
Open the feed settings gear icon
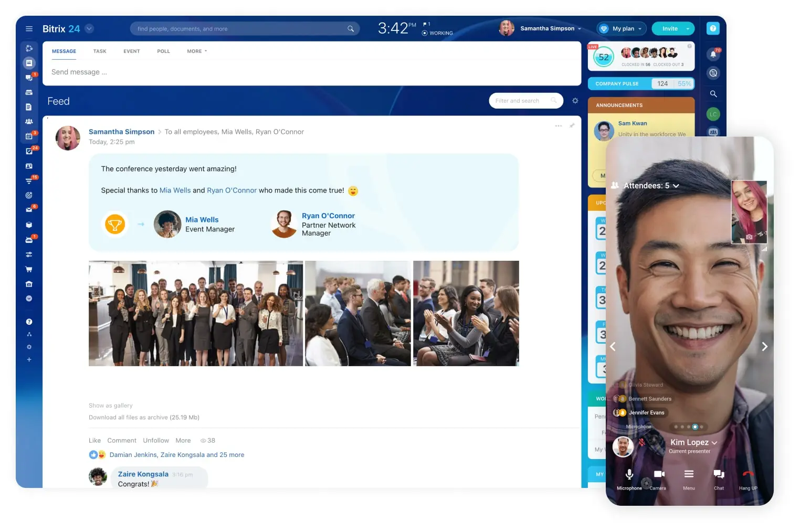575,101
